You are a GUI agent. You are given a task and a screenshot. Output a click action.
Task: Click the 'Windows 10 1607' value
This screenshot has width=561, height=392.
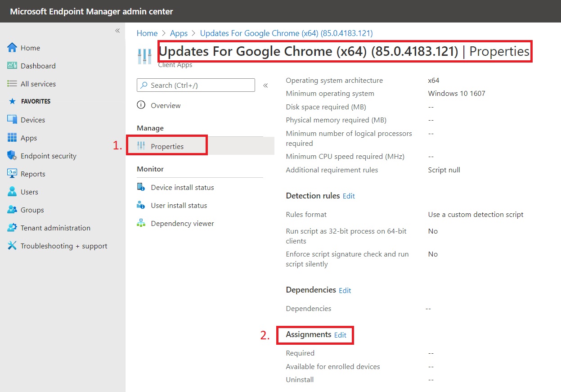pos(457,94)
